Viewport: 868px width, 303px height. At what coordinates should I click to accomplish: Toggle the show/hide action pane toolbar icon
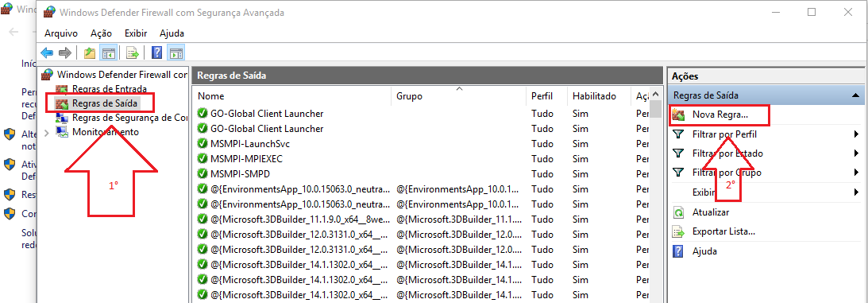tap(176, 52)
